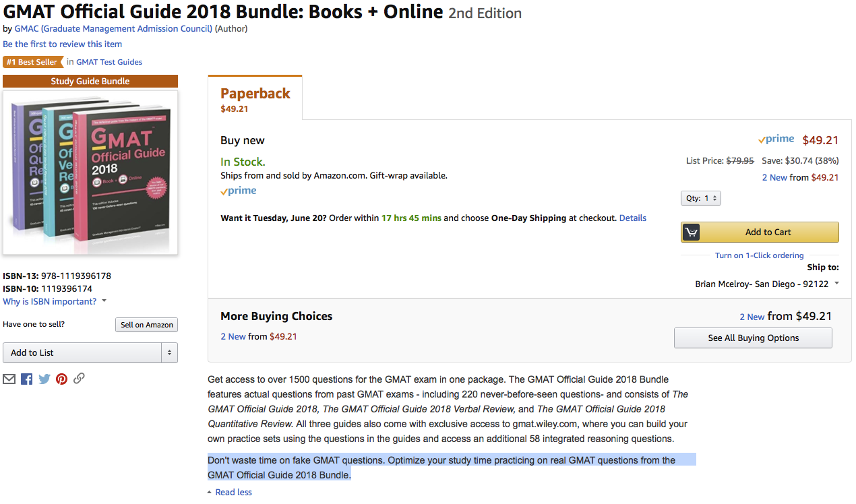Open the GMAT book bundle cover image

coord(90,172)
